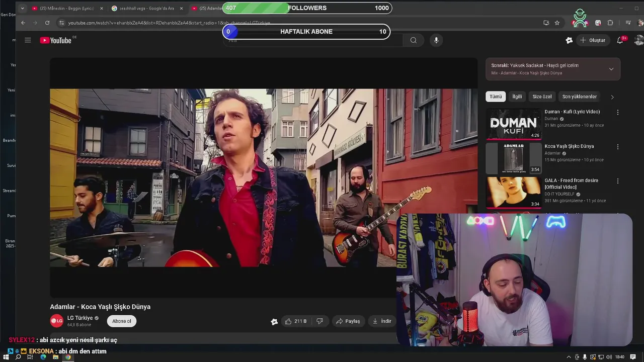Select the Tümü filter chip

pyautogui.click(x=496, y=97)
